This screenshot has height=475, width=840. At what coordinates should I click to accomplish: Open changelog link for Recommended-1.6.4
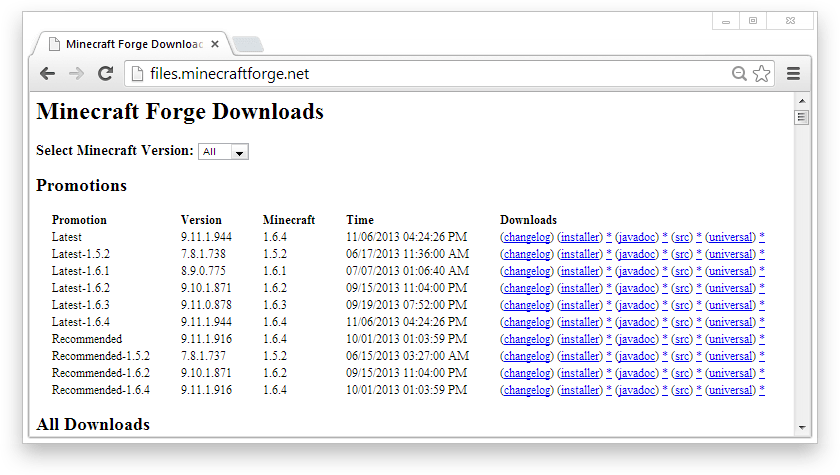click(527, 390)
